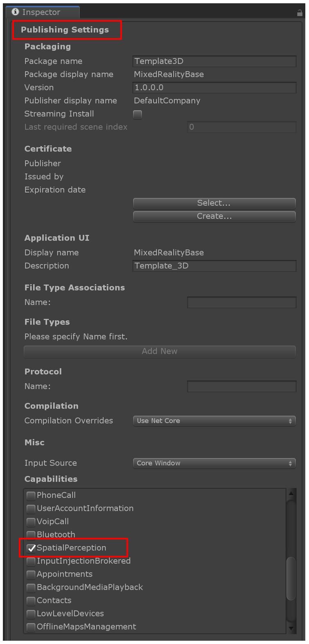Enable the Bluetooth capability

point(31,535)
